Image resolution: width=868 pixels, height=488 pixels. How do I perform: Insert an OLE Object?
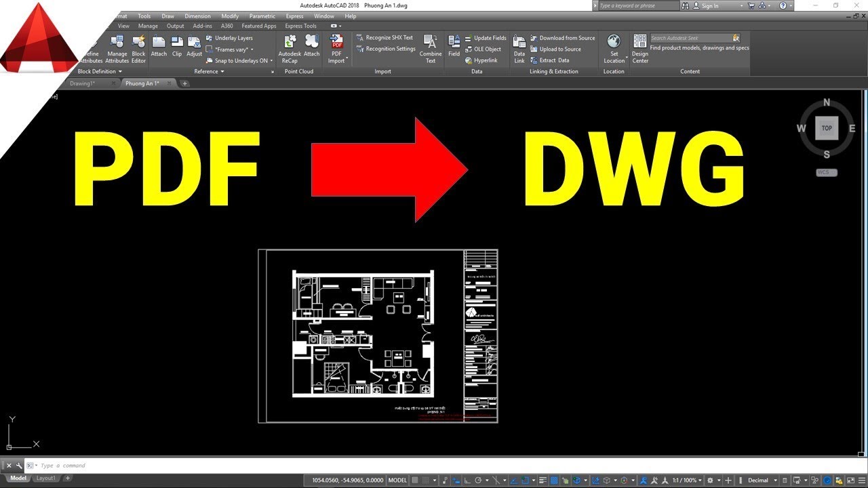tap(483, 49)
